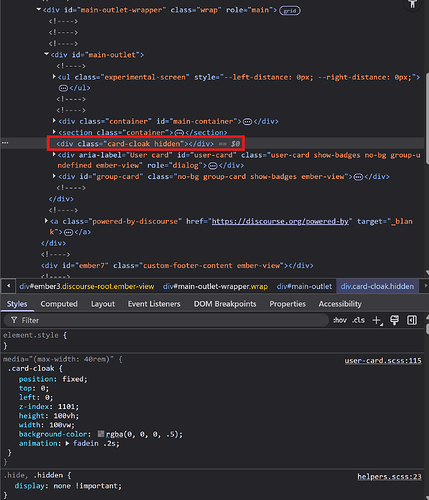Toggle the :hov element state panel
Screen dimensions: 429x500
coord(340,320)
